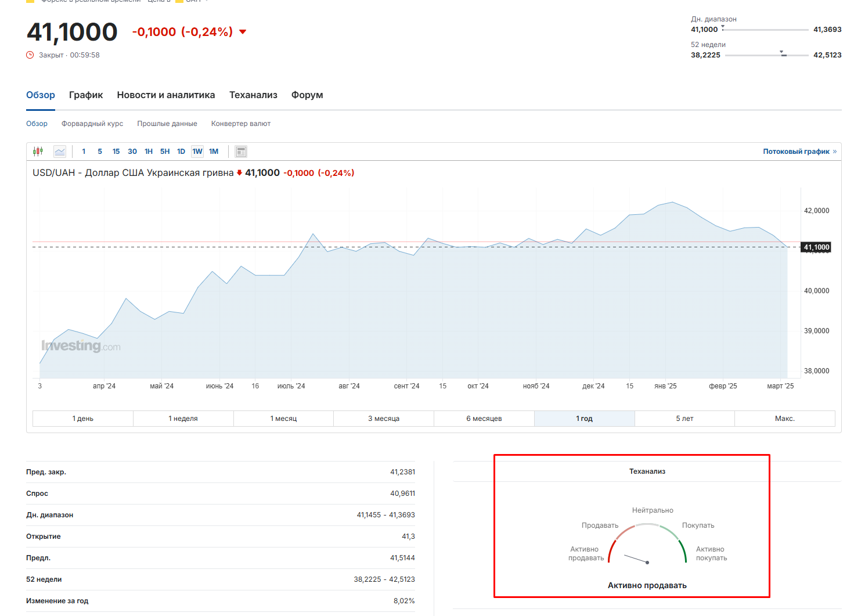Open the Теханализ tab
The height and width of the screenshot is (616, 854).
(253, 95)
